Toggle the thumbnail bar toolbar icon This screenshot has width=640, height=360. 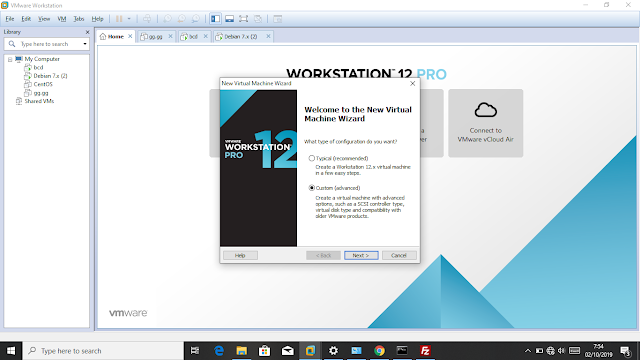(x=229, y=19)
